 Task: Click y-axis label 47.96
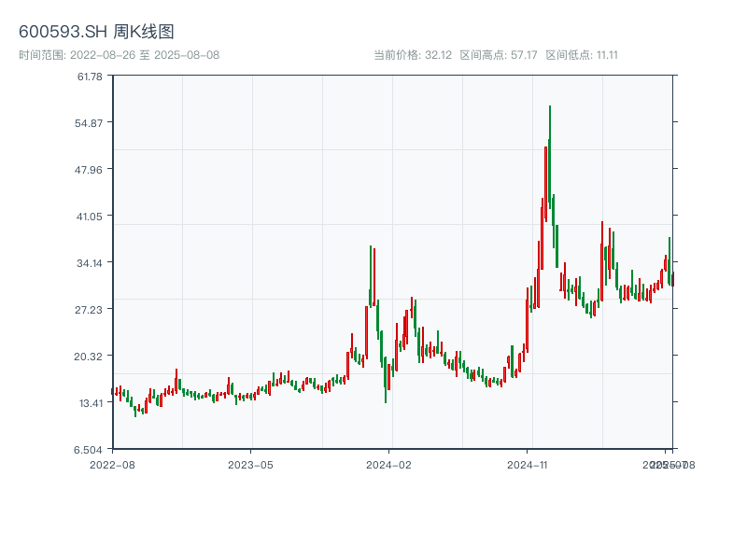click(89, 170)
